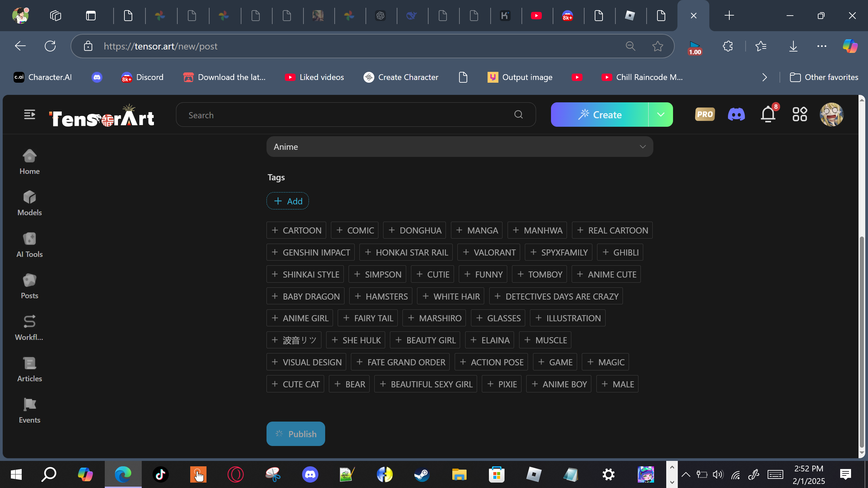Open the apps grid icon

[x=800, y=115]
